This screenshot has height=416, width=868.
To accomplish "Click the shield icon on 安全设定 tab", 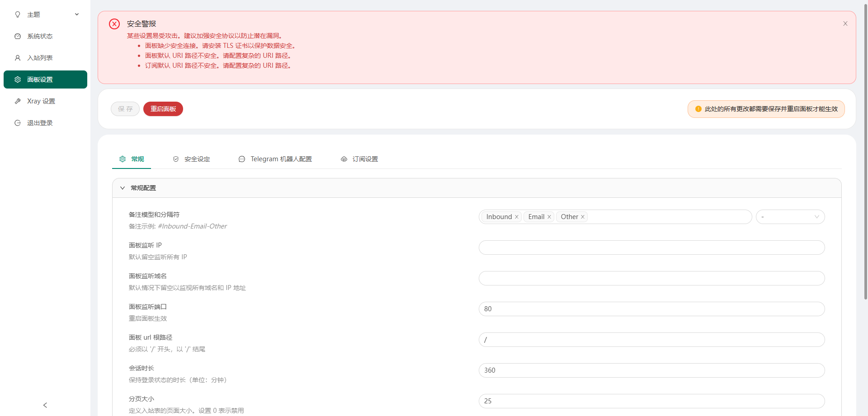I will [176, 159].
